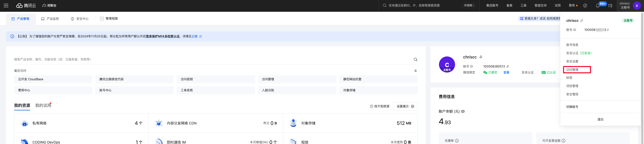Click the 查看 link beside 微信绑定
This screenshot has height=144, width=644.
point(506,73)
